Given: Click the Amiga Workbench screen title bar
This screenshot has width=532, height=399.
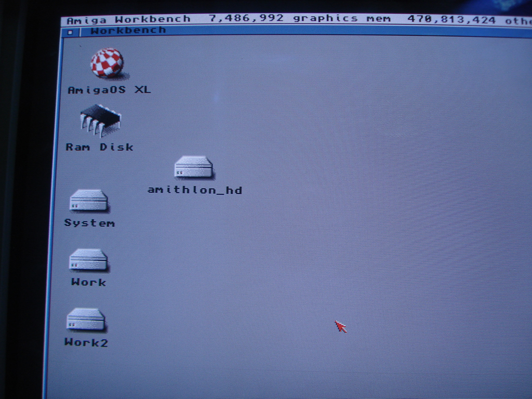Looking at the screenshot, I should pyautogui.click(x=297, y=20).
